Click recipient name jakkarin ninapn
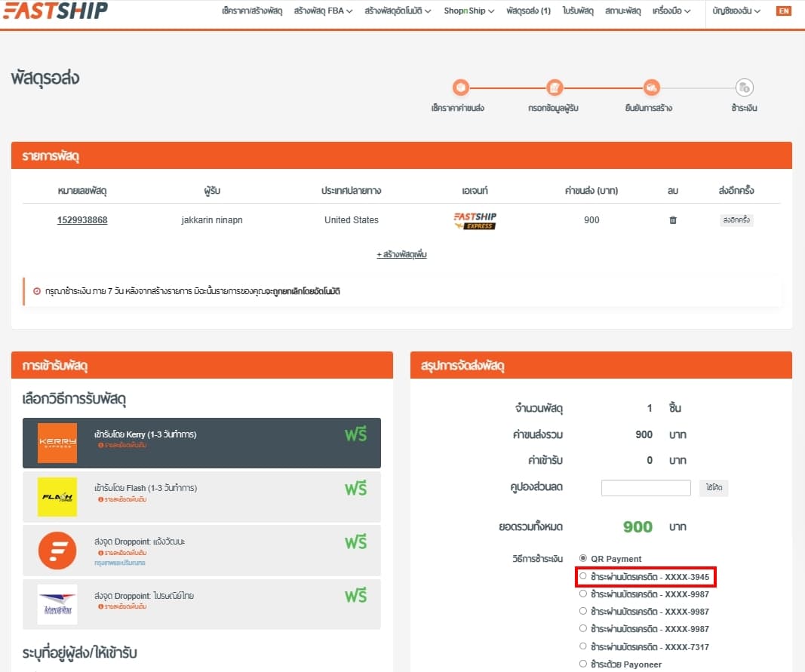805x672 pixels. tap(212, 220)
